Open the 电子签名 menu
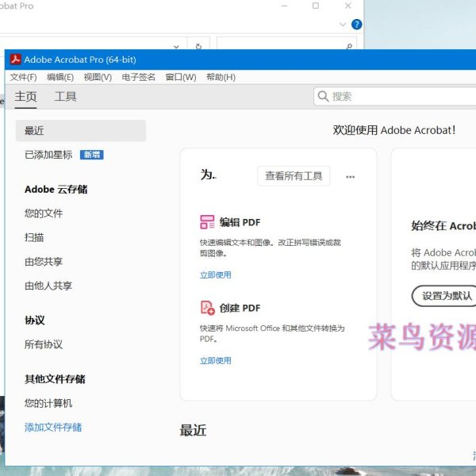476x476 pixels. tap(138, 77)
